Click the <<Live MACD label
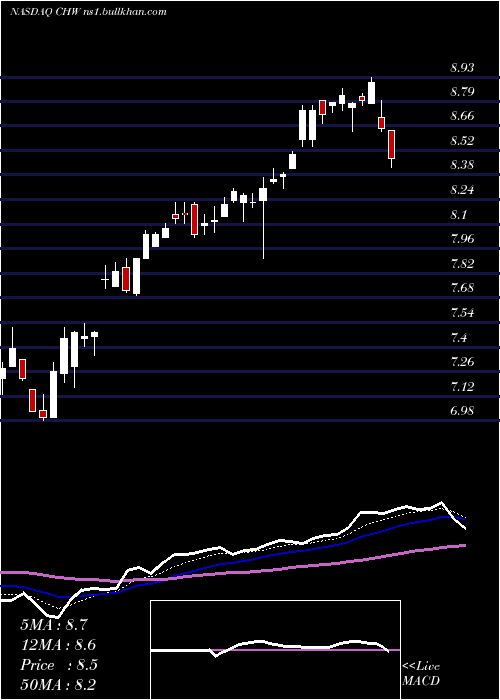This screenshot has height=700, width=500. 421,674
